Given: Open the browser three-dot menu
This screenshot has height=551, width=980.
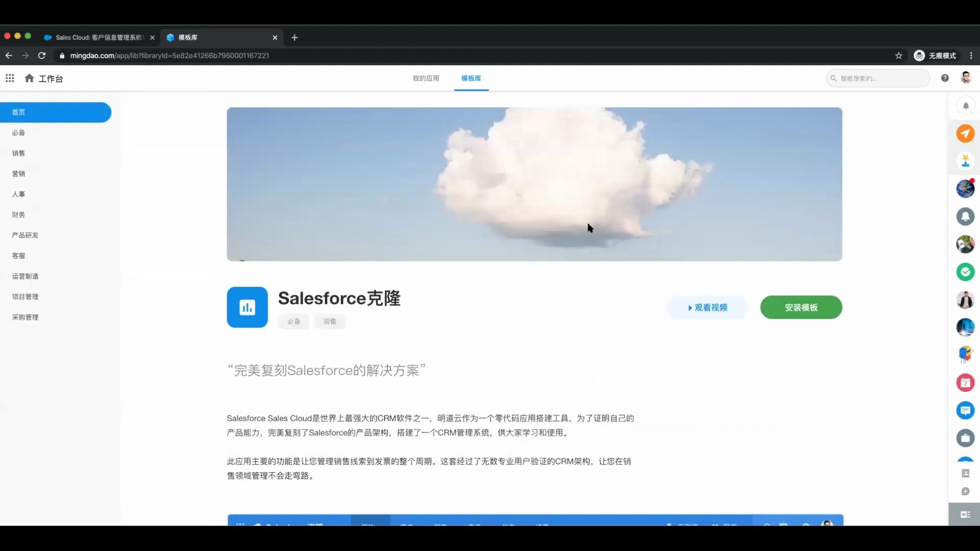Looking at the screenshot, I should (971, 56).
